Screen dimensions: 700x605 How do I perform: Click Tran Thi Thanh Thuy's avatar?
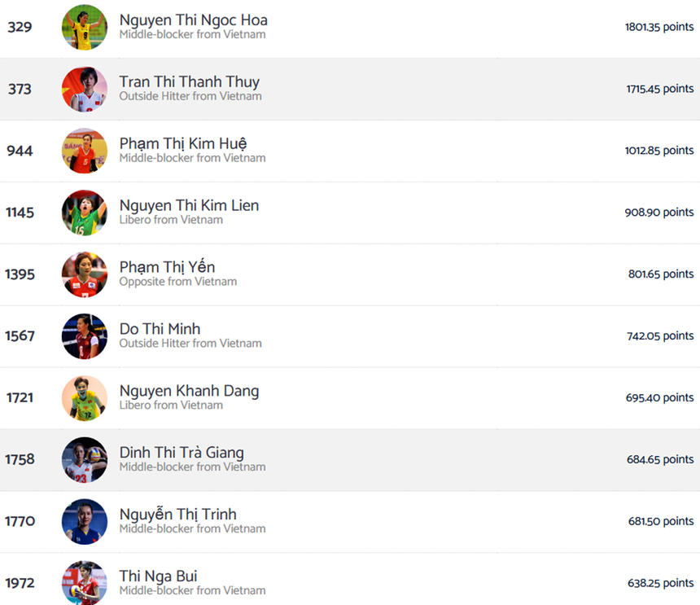point(85,90)
